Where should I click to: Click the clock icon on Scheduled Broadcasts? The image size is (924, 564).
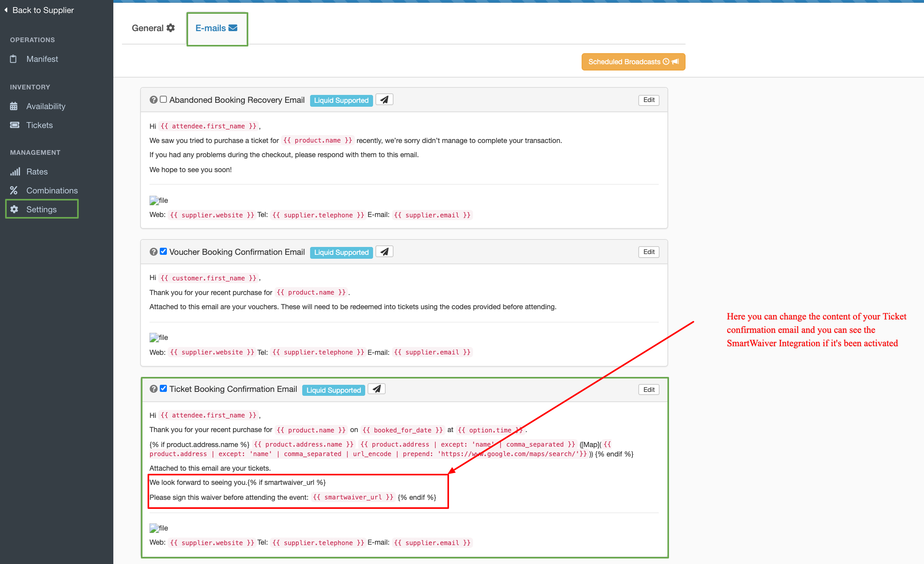(666, 62)
